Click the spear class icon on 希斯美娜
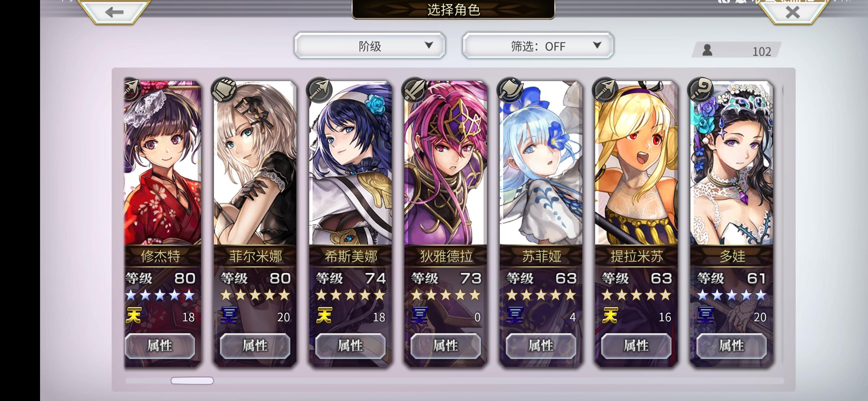The width and height of the screenshot is (868, 401). click(x=319, y=90)
